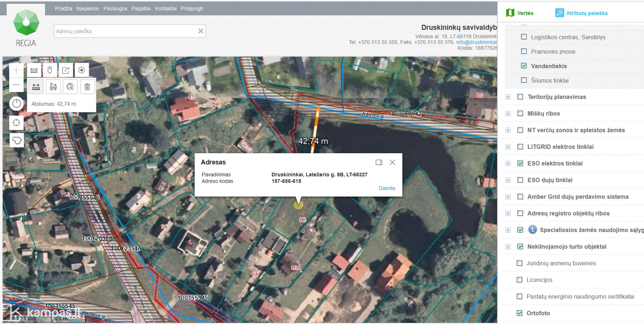Select the area measurement polygon tool
Image resolution: width=644 pixels, height=324 pixels.
click(x=53, y=87)
